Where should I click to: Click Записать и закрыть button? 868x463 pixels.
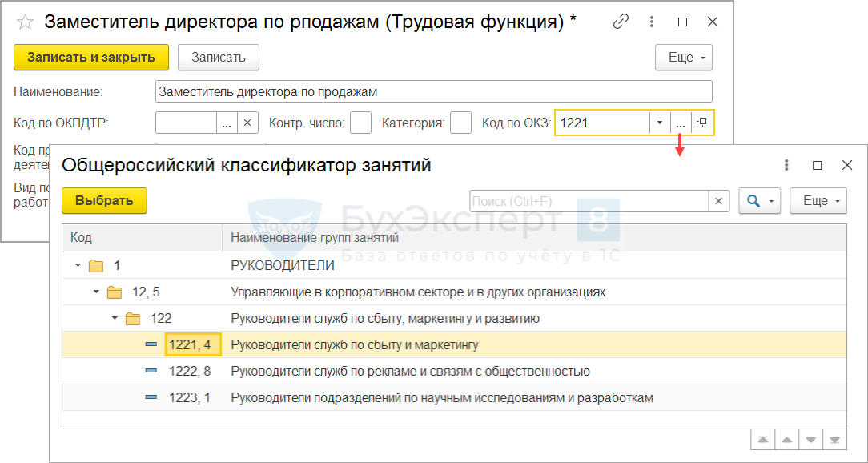[91, 58]
